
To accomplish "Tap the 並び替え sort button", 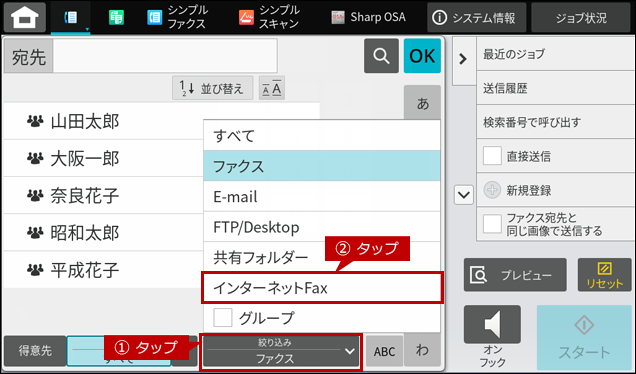I will point(213,88).
